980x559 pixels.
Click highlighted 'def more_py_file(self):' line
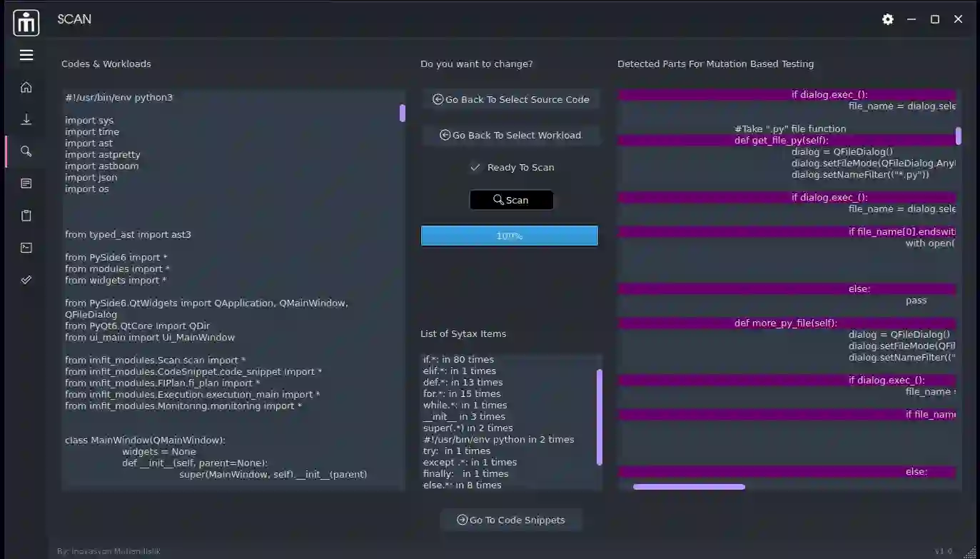click(x=787, y=323)
